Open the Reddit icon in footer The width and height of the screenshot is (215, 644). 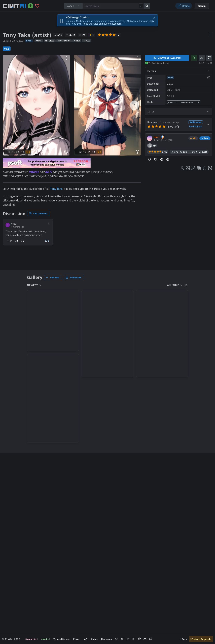tap(145, 639)
